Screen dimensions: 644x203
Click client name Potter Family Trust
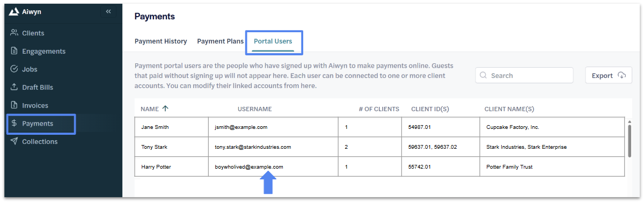click(509, 166)
